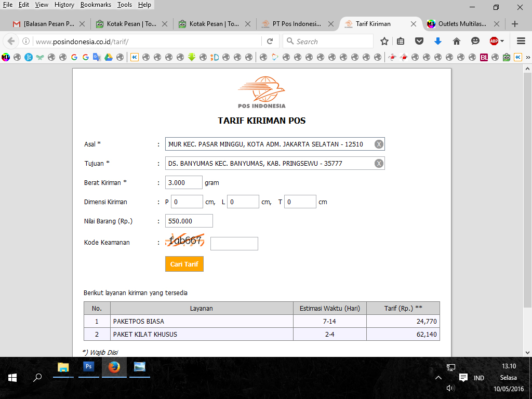This screenshot has height=399, width=532.
Task: Clear the Tujuan field with its X
Action: (379, 163)
